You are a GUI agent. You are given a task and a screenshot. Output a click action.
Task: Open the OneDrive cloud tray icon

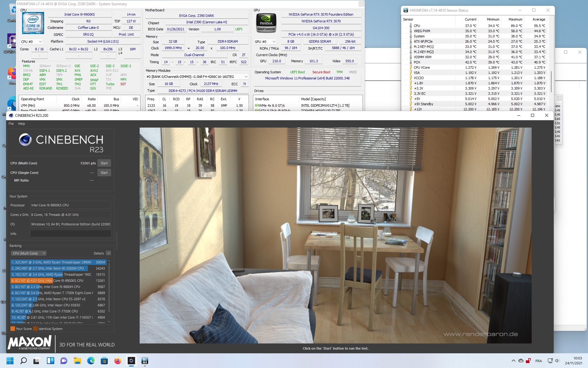tap(521, 361)
